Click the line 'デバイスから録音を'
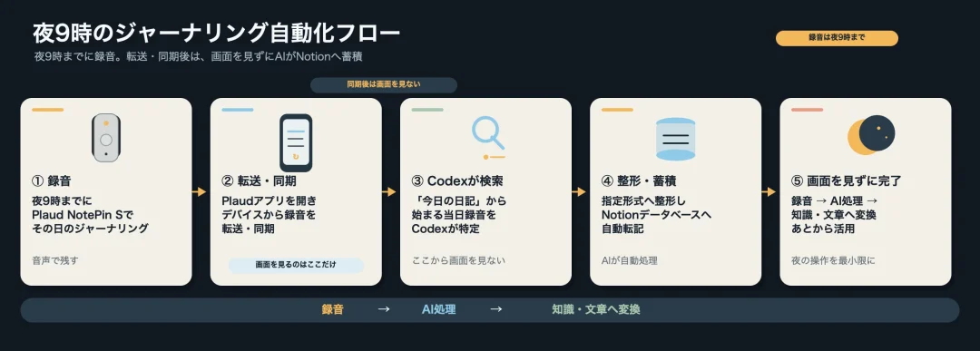This screenshot has width=980, height=351. [269, 215]
